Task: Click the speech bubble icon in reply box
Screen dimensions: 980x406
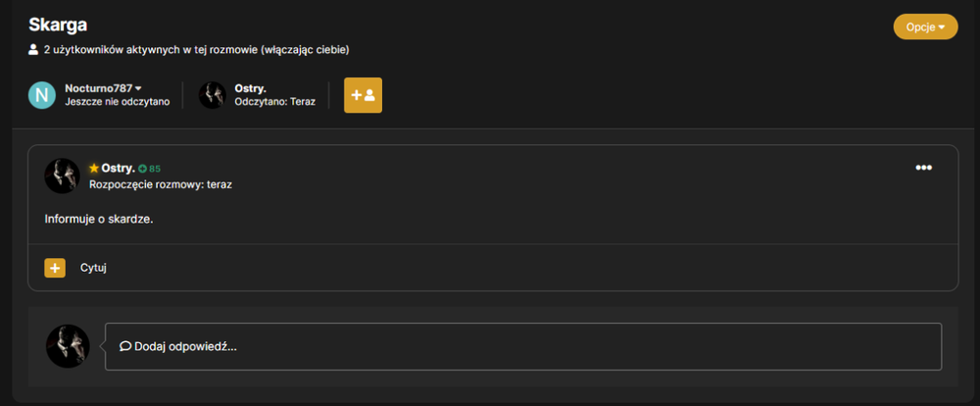Action: 125,346
